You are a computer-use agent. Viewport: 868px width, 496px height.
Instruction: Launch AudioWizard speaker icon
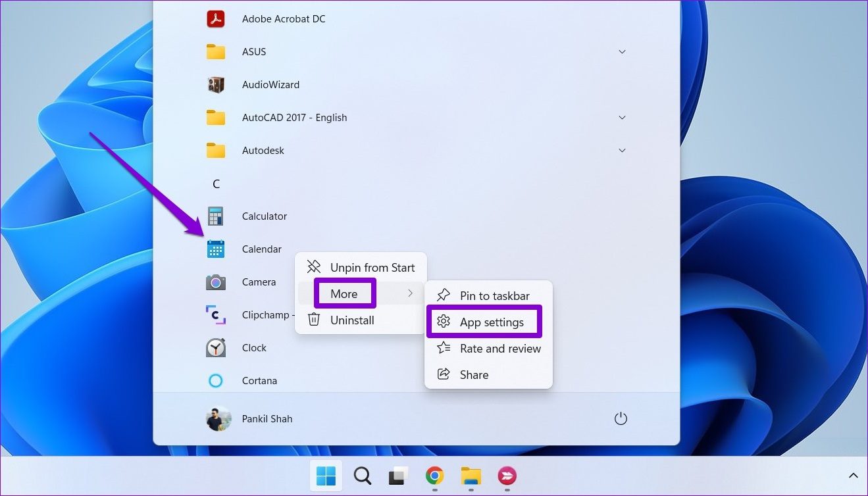click(x=216, y=85)
